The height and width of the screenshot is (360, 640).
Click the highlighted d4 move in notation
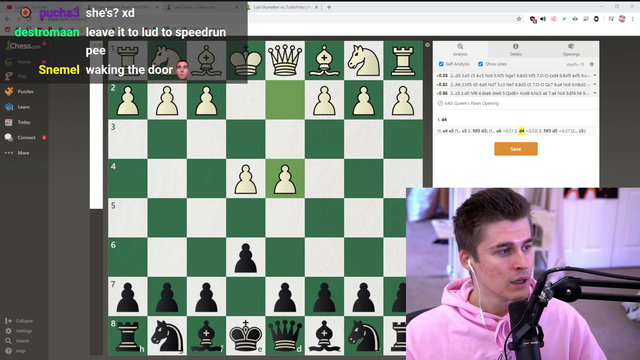coord(522,131)
